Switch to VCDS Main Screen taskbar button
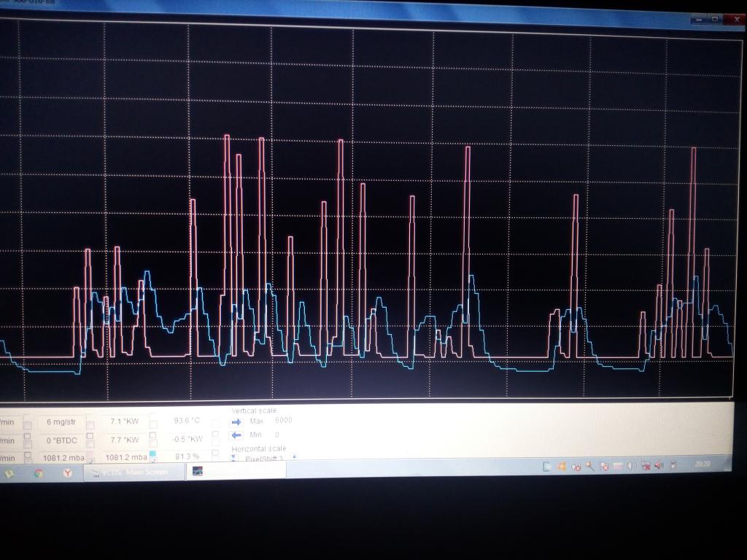This screenshot has width=747, height=560. pos(134,472)
